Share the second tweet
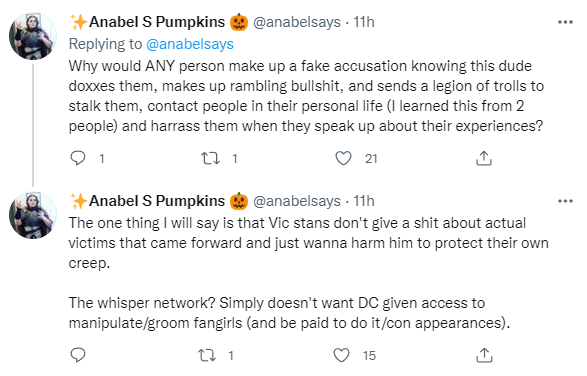587x376 pixels. (x=484, y=355)
